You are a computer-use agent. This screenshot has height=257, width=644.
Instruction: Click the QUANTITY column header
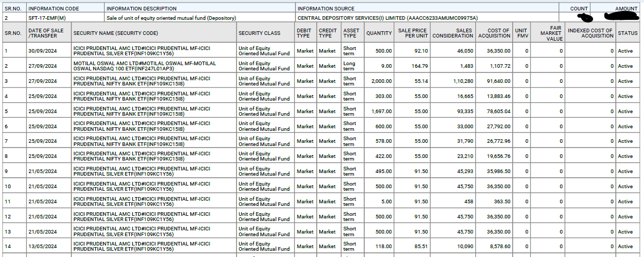(x=379, y=33)
